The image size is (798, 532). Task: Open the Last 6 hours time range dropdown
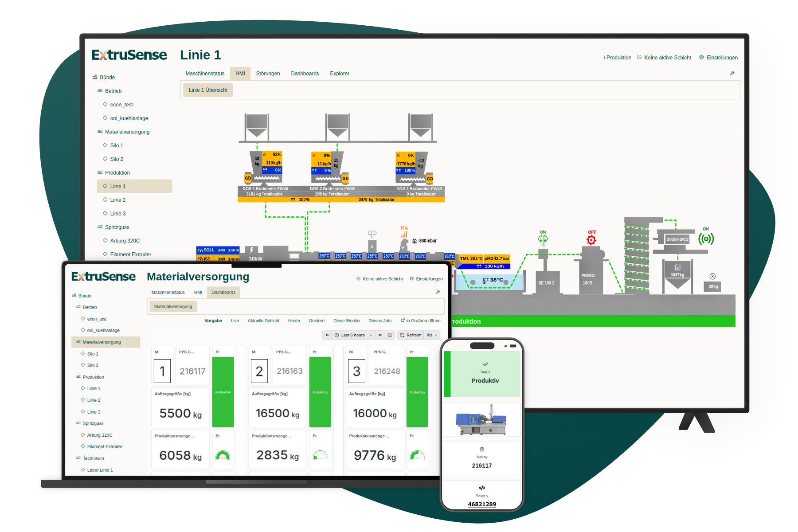pyautogui.click(x=353, y=335)
